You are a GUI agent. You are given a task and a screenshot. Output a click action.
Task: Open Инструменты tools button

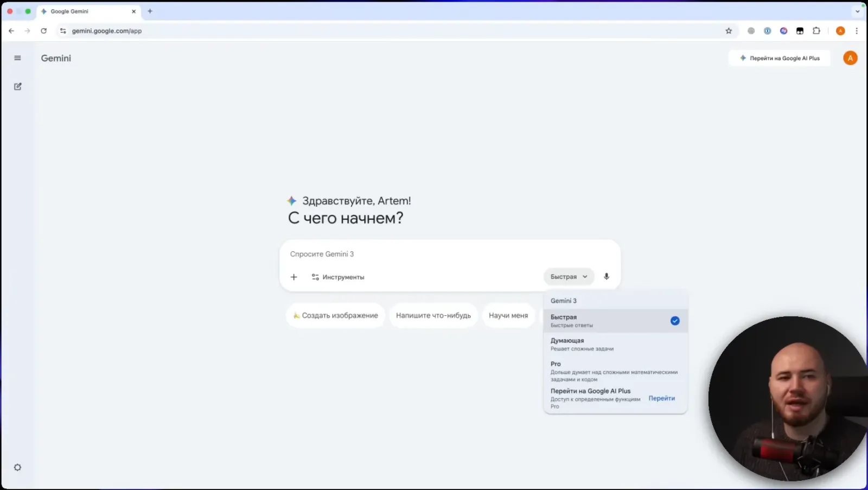(x=338, y=277)
